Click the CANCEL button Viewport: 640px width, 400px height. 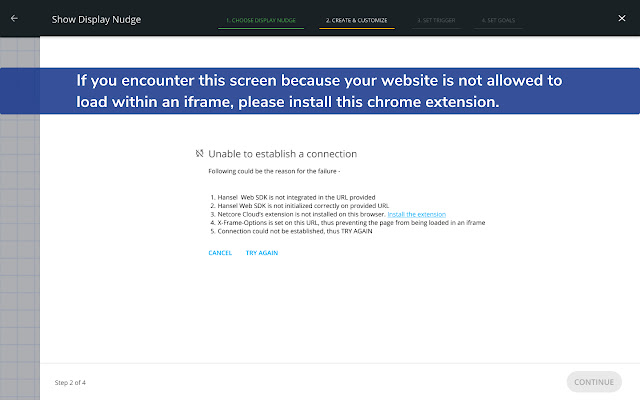tap(220, 253)
